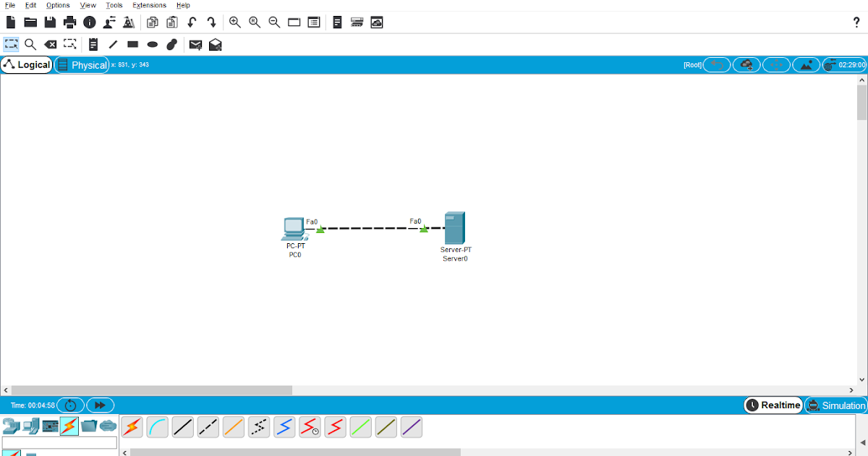
Task: Activate the Delete tool
Action: click(x=50, y=44)
